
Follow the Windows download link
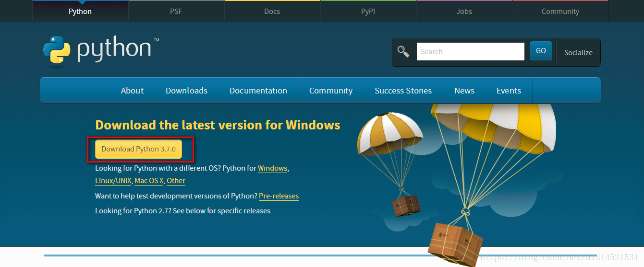[x=272, y=168]
